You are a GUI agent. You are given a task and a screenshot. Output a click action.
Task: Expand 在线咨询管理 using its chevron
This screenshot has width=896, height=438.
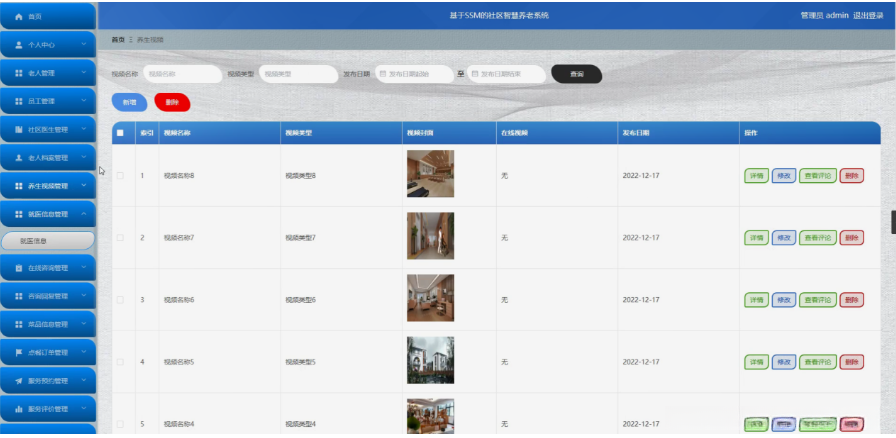click(84, 268)
